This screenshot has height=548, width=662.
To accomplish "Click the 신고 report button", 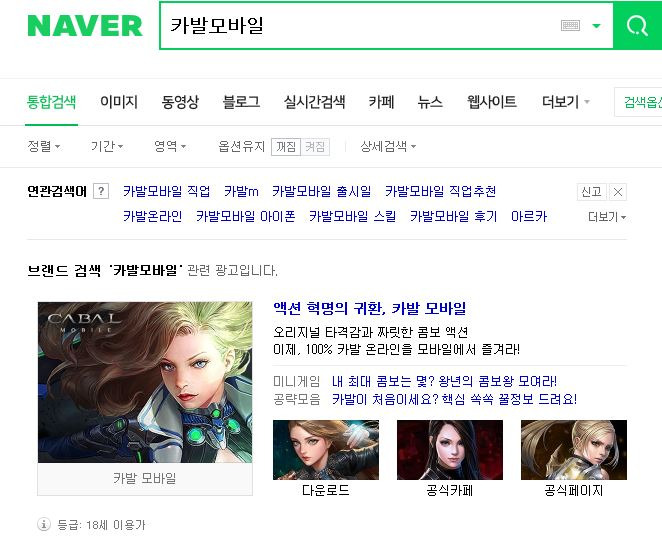I will point(591,192).
